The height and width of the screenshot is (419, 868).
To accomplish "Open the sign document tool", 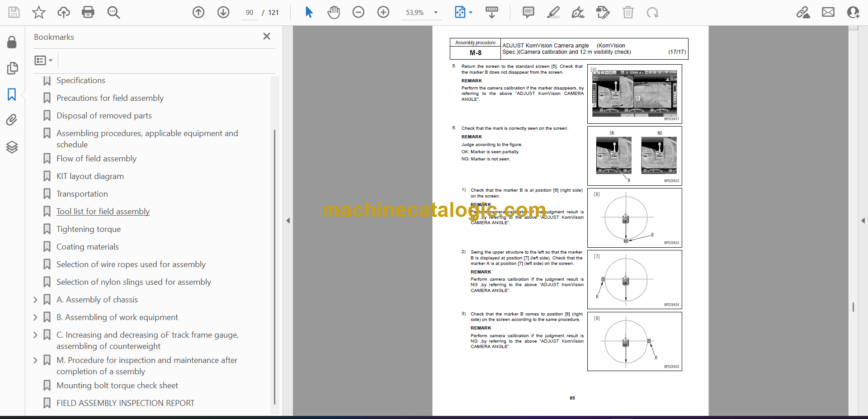I will tap(578, 12).
